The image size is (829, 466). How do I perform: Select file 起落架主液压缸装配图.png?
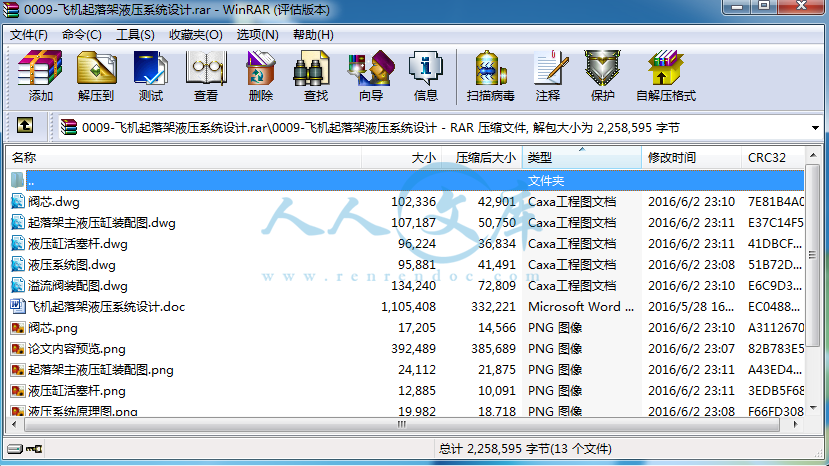coord(100,370)
